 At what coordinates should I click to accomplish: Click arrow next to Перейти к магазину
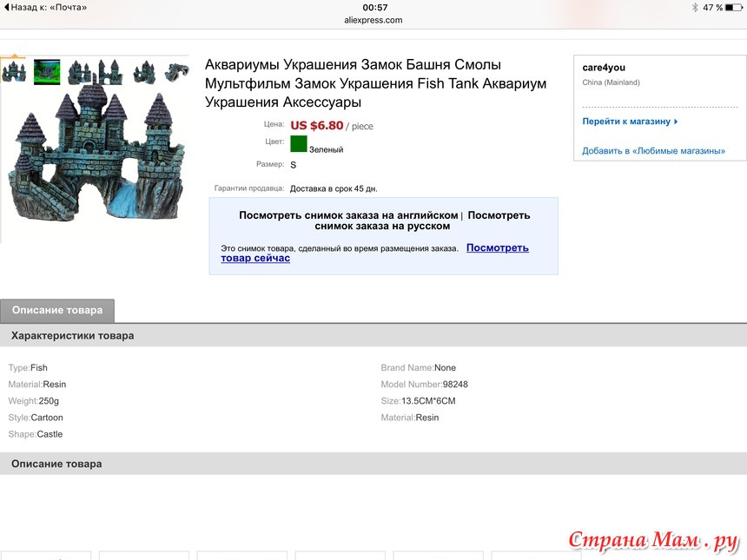click(676, 122)
